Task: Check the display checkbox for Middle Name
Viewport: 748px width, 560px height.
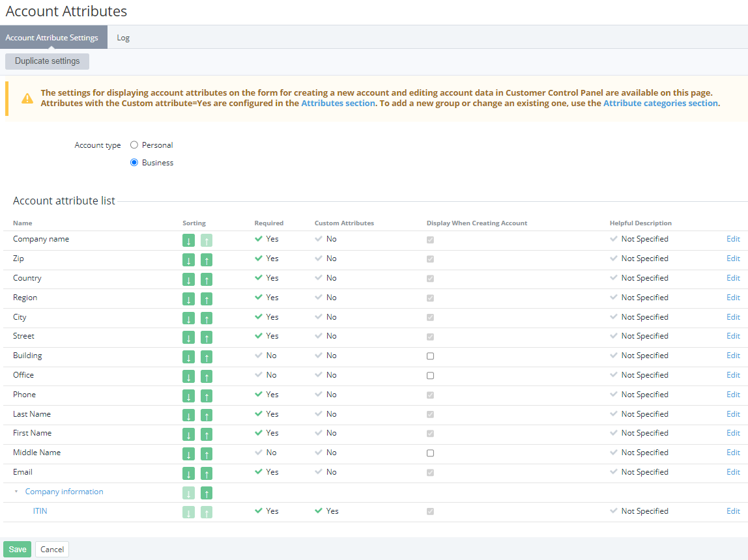Action: pyautogui.click(x=429, y=453)
